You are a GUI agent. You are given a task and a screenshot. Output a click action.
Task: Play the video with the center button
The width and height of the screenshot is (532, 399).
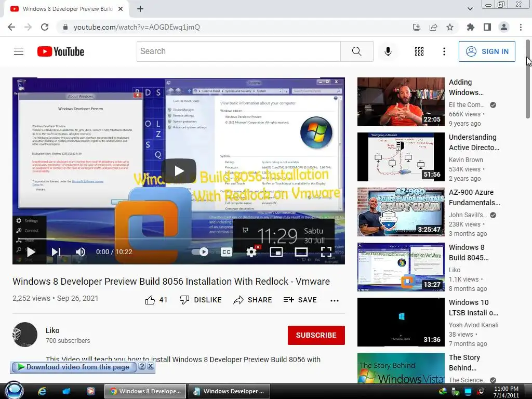point(179,170)
